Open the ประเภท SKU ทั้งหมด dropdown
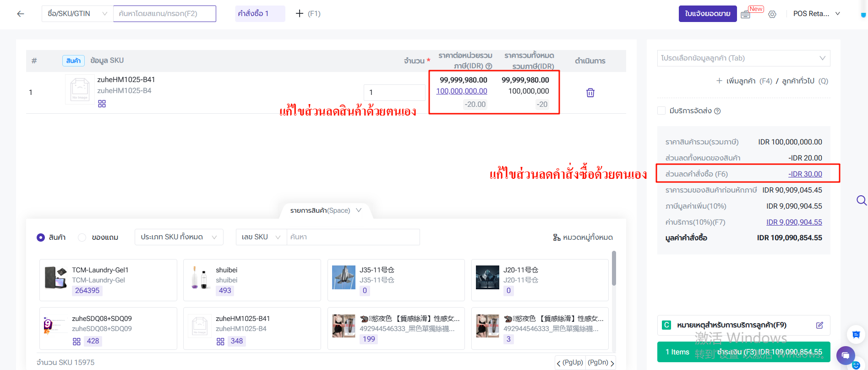868x370 pixels. 179,237
